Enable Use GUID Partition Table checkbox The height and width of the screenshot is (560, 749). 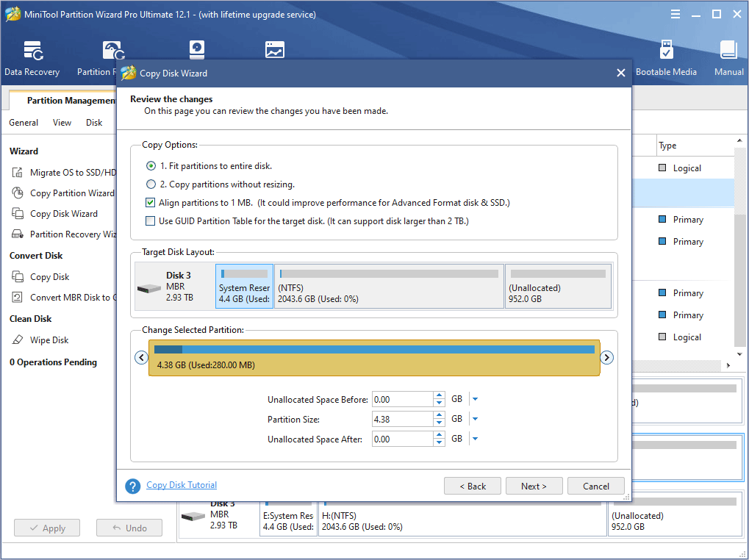tap(151, 221)
